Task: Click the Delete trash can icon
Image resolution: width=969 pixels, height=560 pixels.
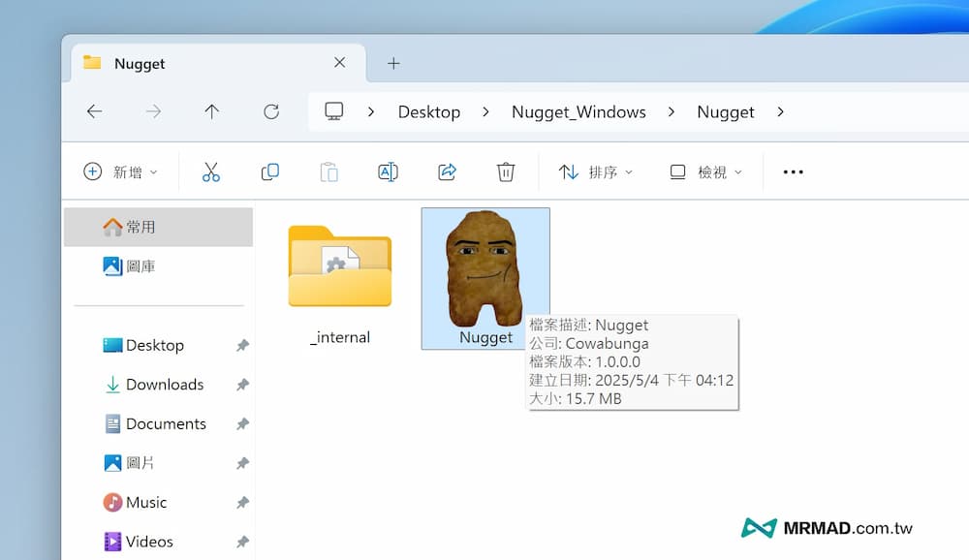Action: pyautogui.click(x=505, y=171)
